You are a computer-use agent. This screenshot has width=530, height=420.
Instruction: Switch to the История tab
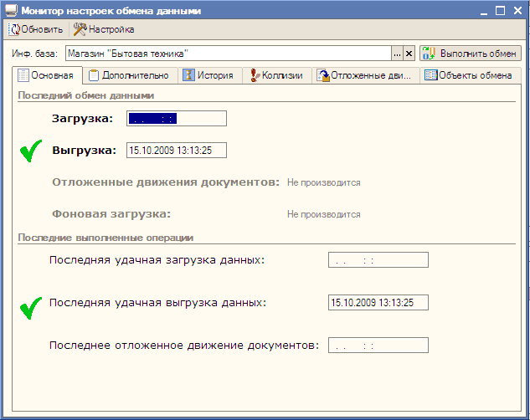click(208, 75)
